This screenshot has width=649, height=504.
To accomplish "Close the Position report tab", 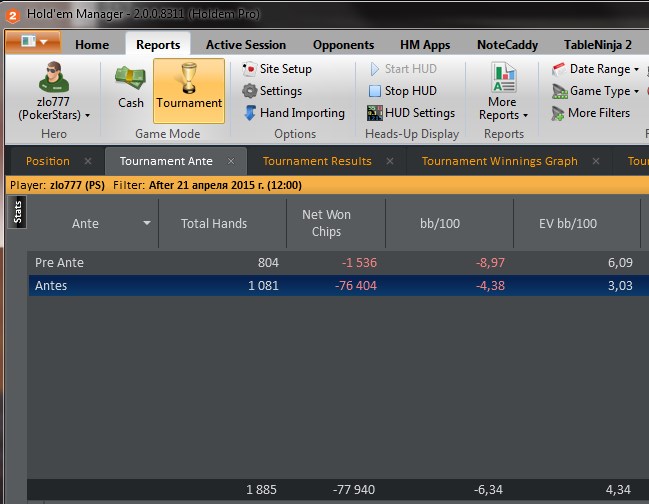I will coord(88,161).
